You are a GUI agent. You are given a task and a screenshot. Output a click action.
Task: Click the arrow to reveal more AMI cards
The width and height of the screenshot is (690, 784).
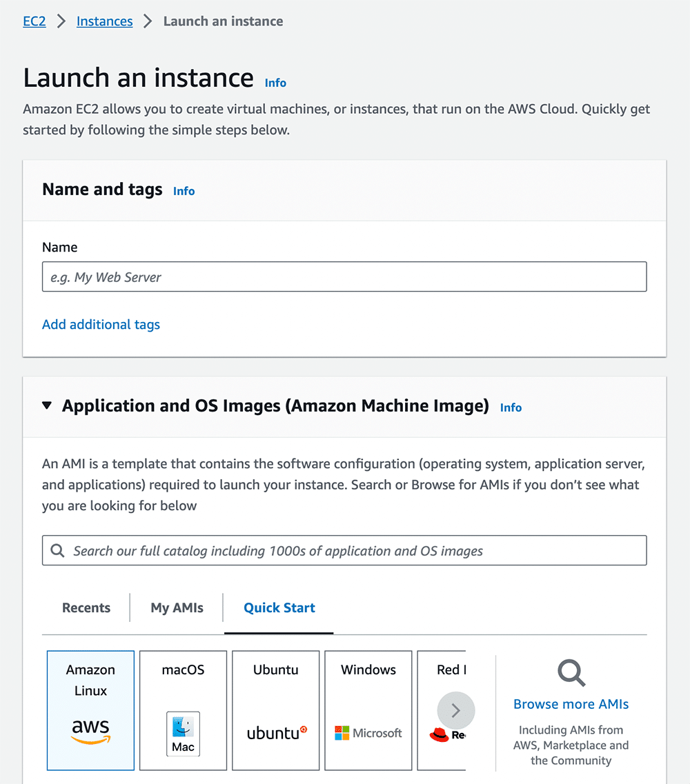click(x=455, y=710)
